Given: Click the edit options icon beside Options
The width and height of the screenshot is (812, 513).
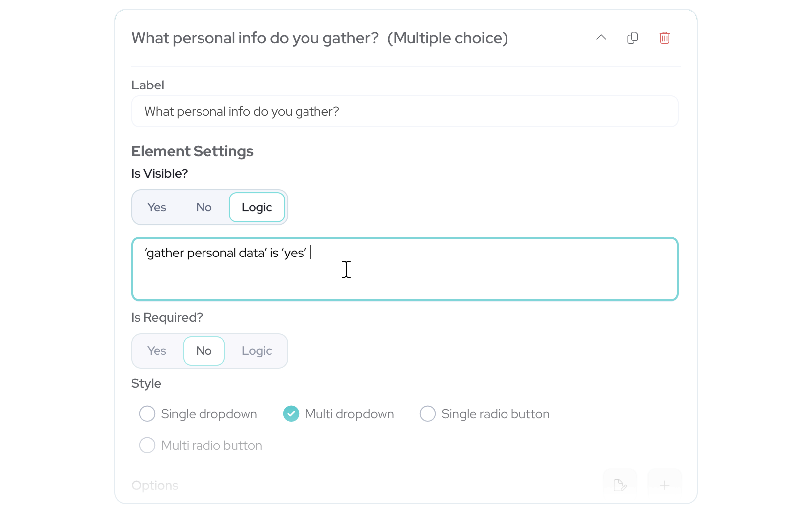Looking at the screenshot, I should pyautogui.click(x=620, y=485).
